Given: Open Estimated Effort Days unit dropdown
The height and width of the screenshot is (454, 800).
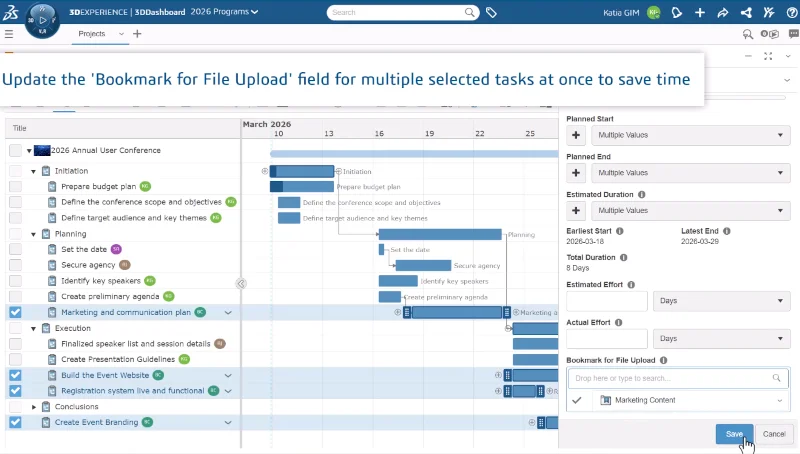Looking at the screenshot, I should click(x=721, y=301).
